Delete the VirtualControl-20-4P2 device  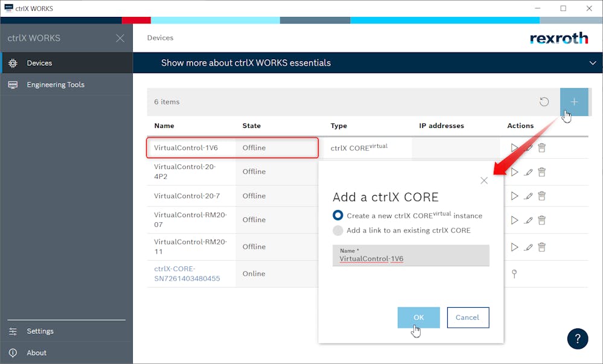(x=541, y=172)
